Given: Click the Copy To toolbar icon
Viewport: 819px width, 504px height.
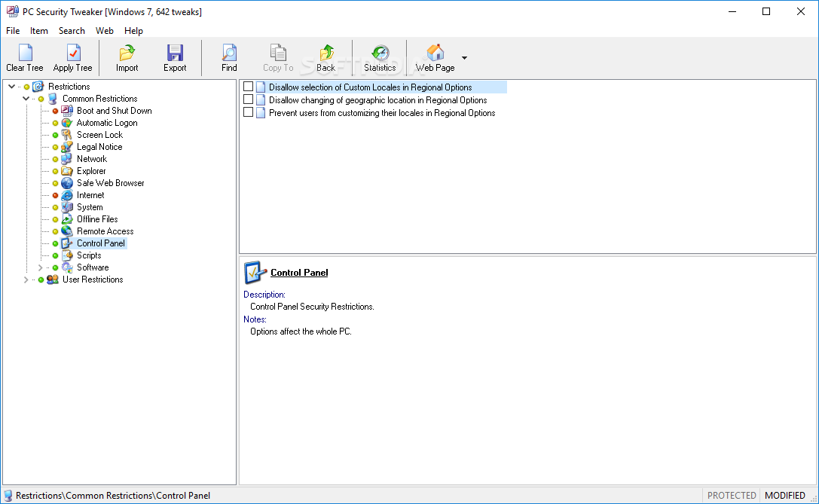Looking at the screenshot, I should point(278,53).
